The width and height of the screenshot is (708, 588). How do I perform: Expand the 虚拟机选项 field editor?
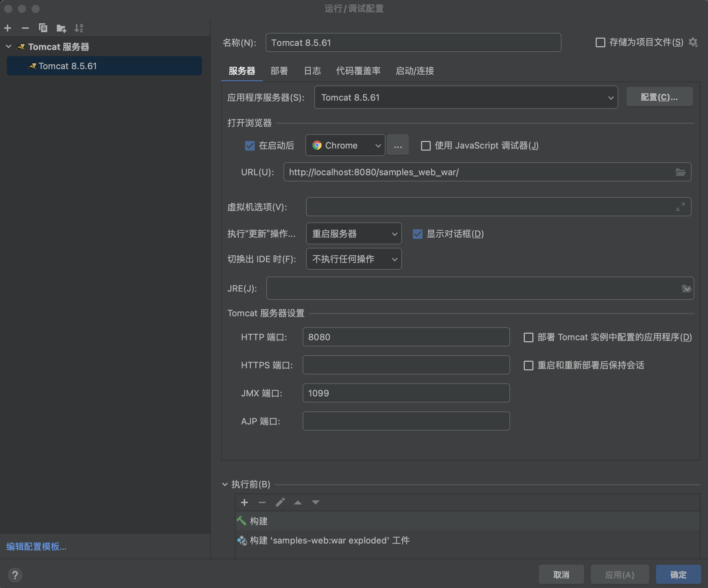click(680, 207)
